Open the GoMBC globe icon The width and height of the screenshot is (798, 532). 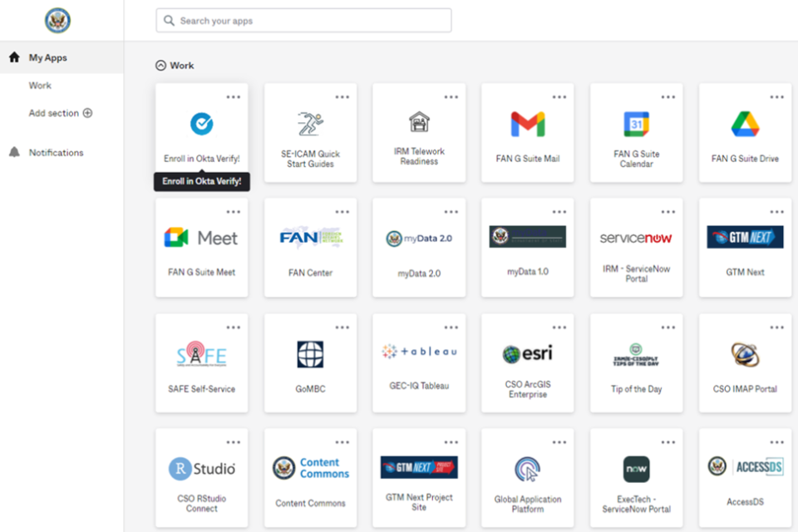[310, 354]
